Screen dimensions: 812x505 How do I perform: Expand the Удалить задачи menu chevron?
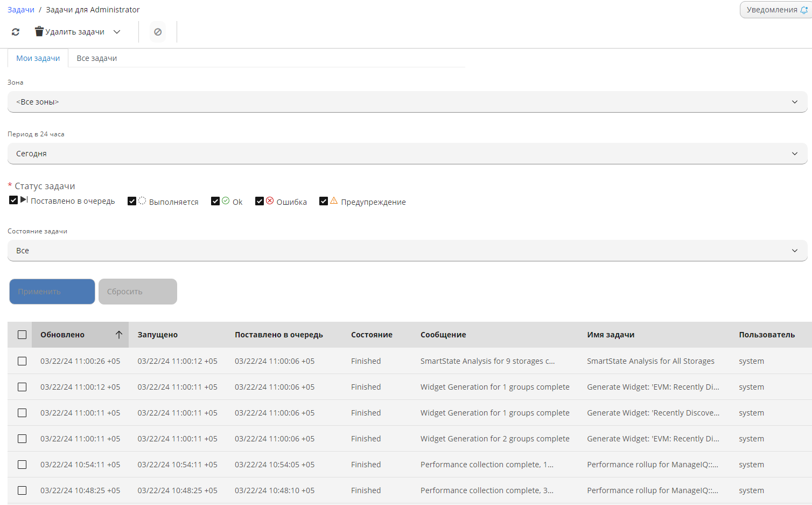[x=117, y=32]
